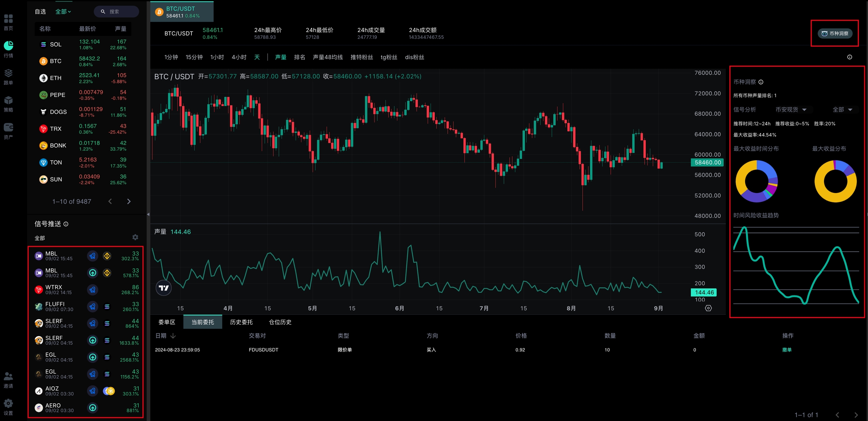This screenshot has height=421, width=868.
Task: Open the 邀请 invite sidebar icon
Action: tap(8, 377)
